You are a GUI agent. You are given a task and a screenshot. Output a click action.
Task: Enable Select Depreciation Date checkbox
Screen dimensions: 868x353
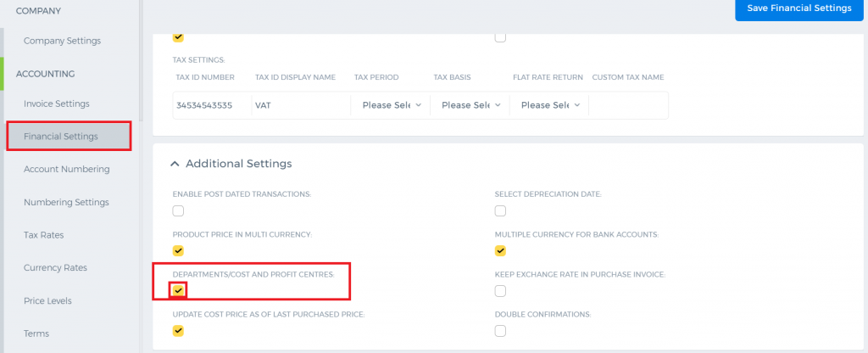500,211
